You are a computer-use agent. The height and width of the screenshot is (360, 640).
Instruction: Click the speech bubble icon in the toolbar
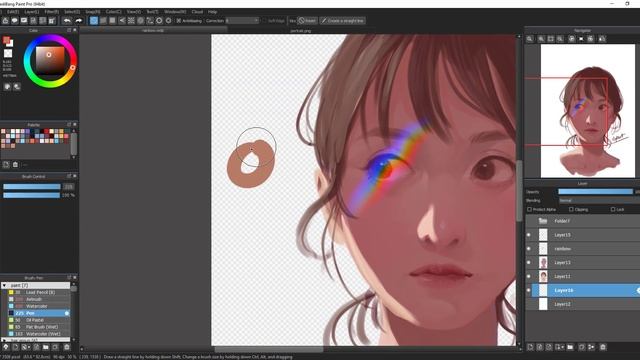click(15, 20)
